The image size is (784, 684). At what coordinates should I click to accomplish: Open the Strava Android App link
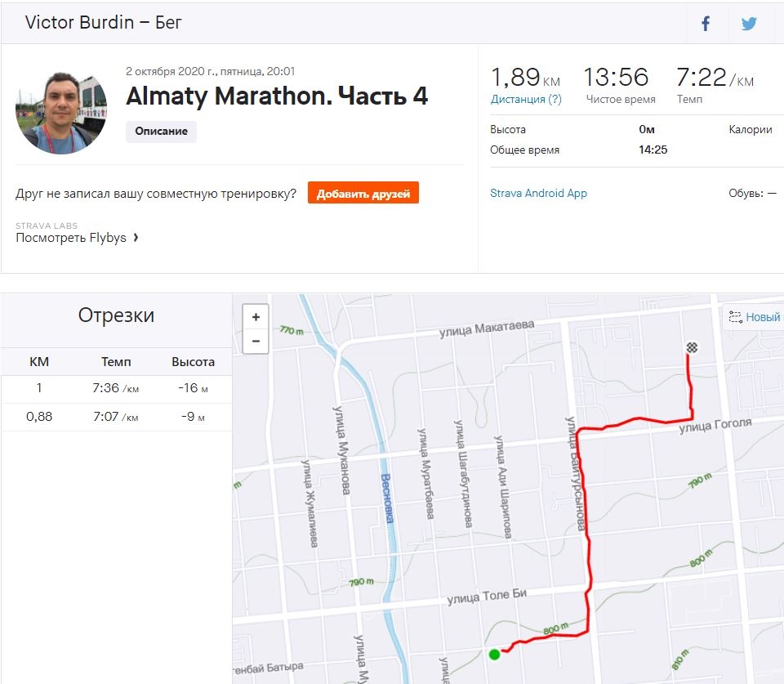click(x=538, y=194)
